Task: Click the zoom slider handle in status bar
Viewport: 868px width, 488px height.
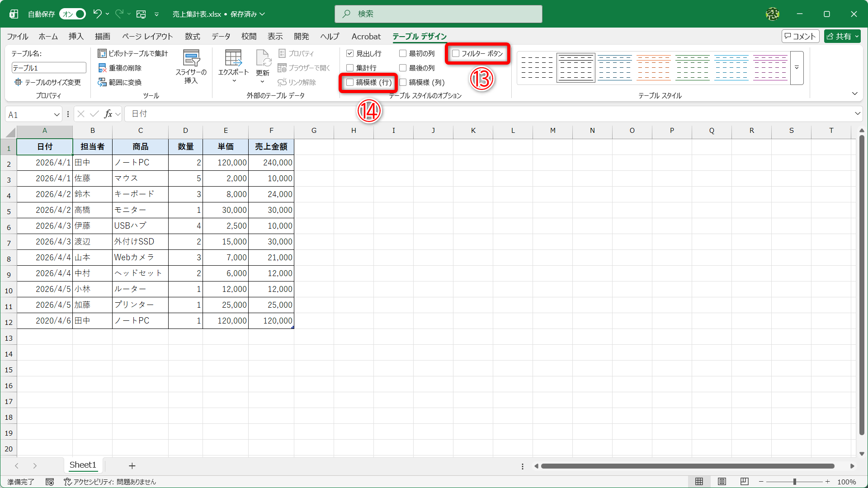Action: pos(794,482)
